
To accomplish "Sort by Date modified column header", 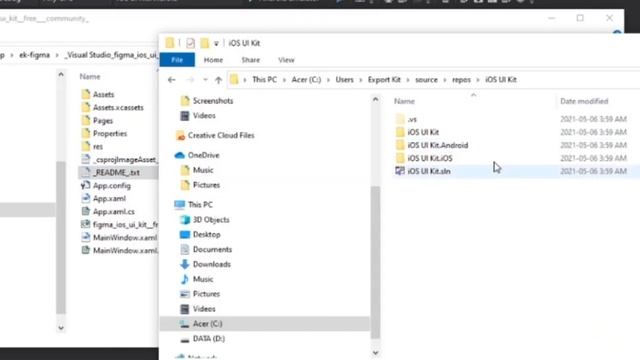I will pos(584,101).
